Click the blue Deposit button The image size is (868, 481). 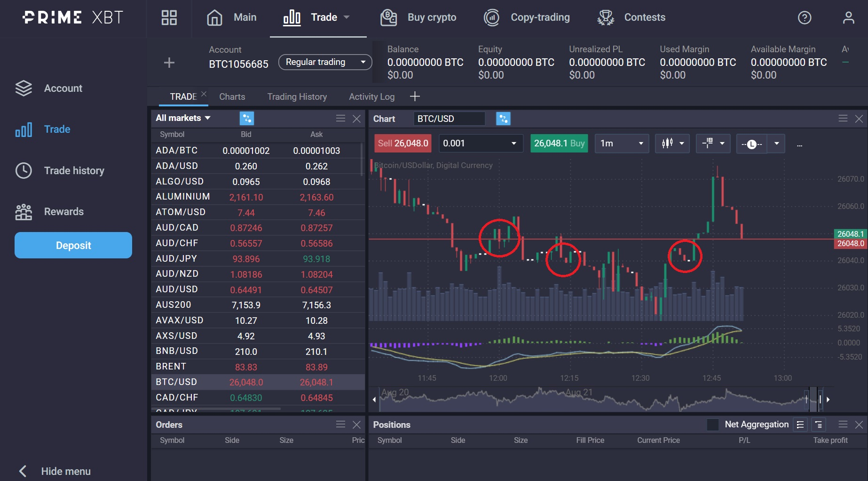(73, 245)
